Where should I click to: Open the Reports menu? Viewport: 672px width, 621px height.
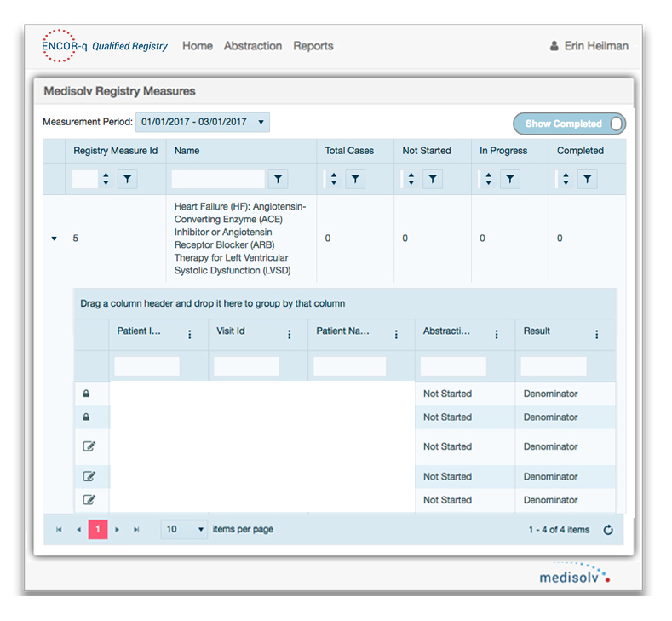313,46
